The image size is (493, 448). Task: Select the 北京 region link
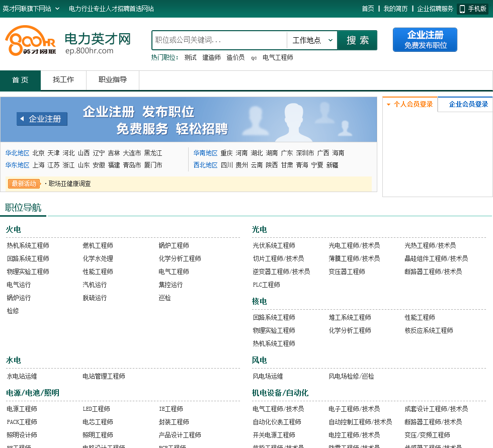pyautogui.click(x=39, y=153)
